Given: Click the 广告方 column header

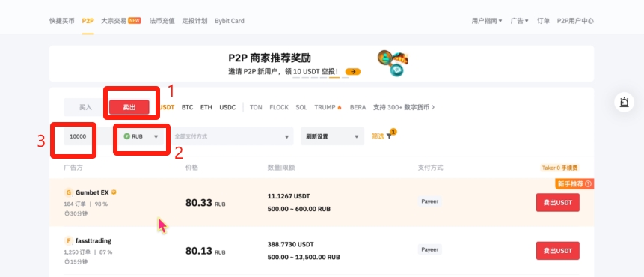Looking at the screenshot, I should pos(73,168).
